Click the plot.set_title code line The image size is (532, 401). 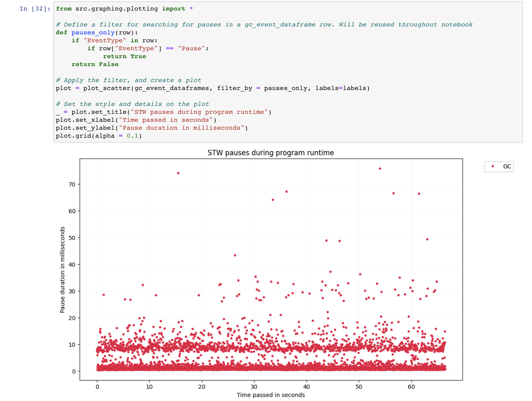tap(164, 112)
